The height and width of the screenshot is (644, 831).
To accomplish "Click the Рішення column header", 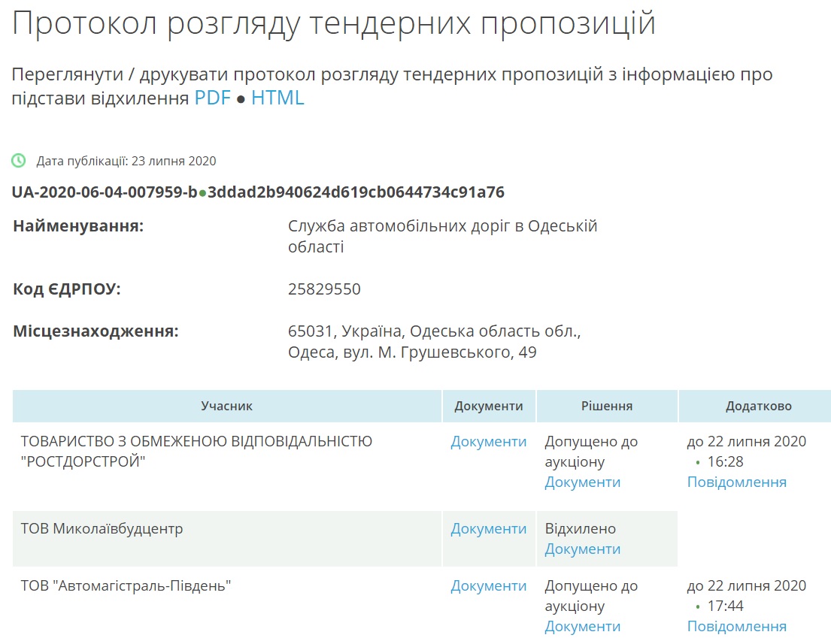I will point(606,406).
